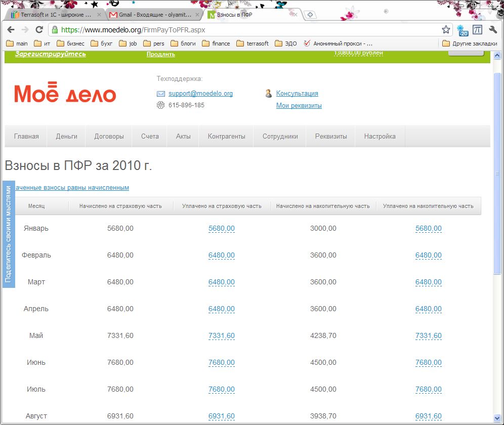Image resolution: width=504 pixels, height=425 pixels.
Task: Click the browser back arrow
Action: pos(11,30)
